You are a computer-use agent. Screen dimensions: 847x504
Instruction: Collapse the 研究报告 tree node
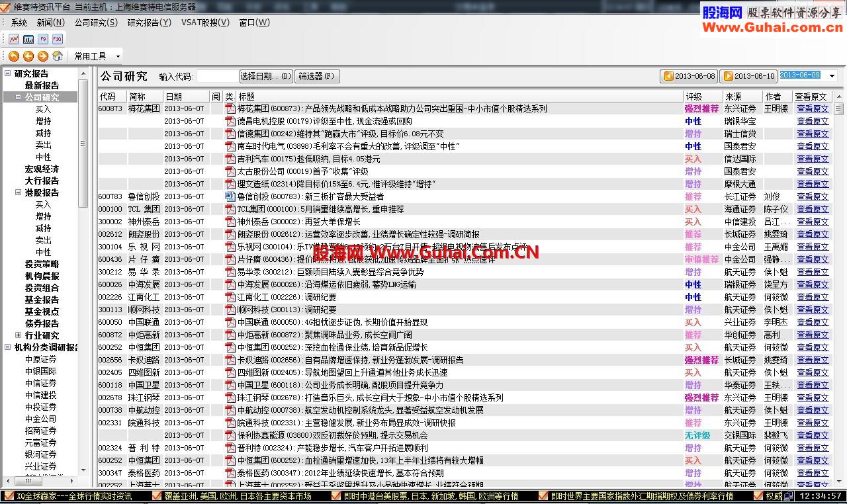pyautogui.click(x=8, y=73)
